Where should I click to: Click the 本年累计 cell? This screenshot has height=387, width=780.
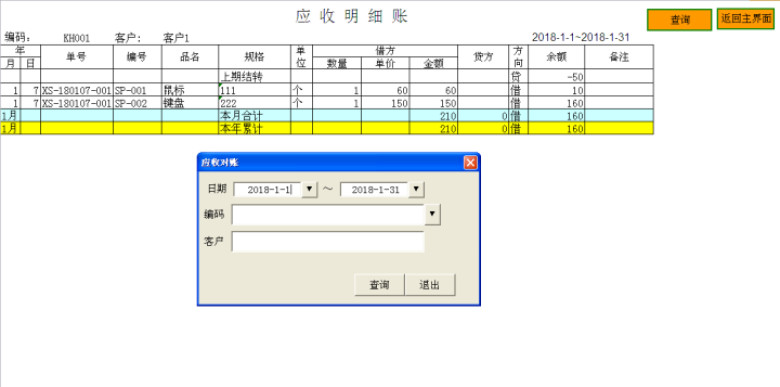[255, 128]
